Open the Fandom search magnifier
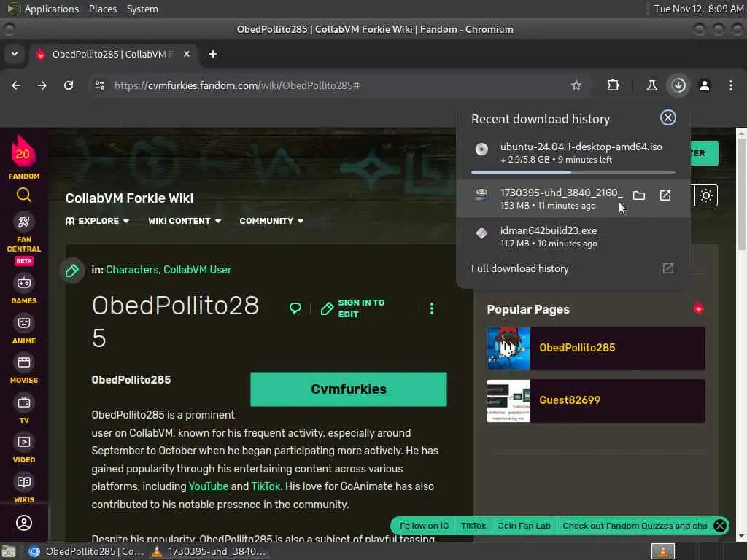747x560 pixels. click(x=24, y=195)
